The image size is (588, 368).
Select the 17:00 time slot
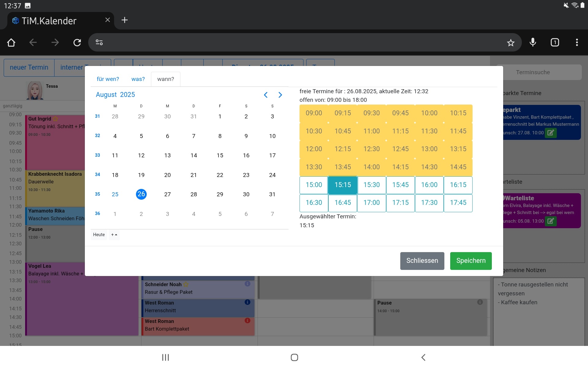click(371, 203)
